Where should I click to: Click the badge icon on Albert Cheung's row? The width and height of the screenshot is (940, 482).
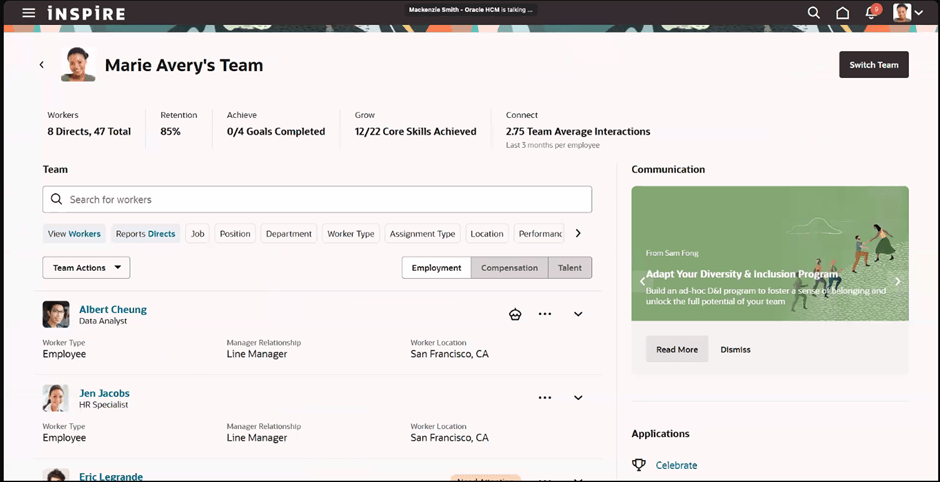tap(515, 314)
